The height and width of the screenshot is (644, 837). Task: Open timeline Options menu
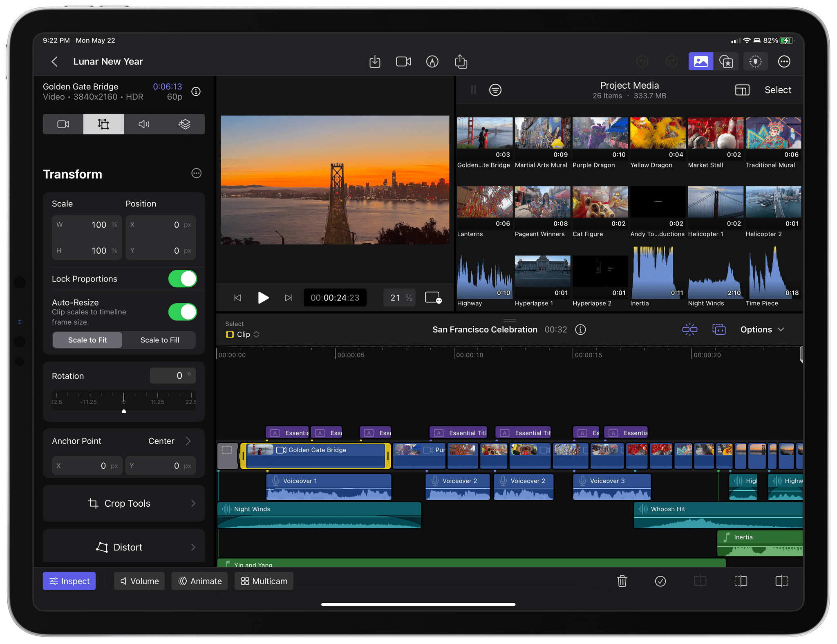(x=762, y=330)
